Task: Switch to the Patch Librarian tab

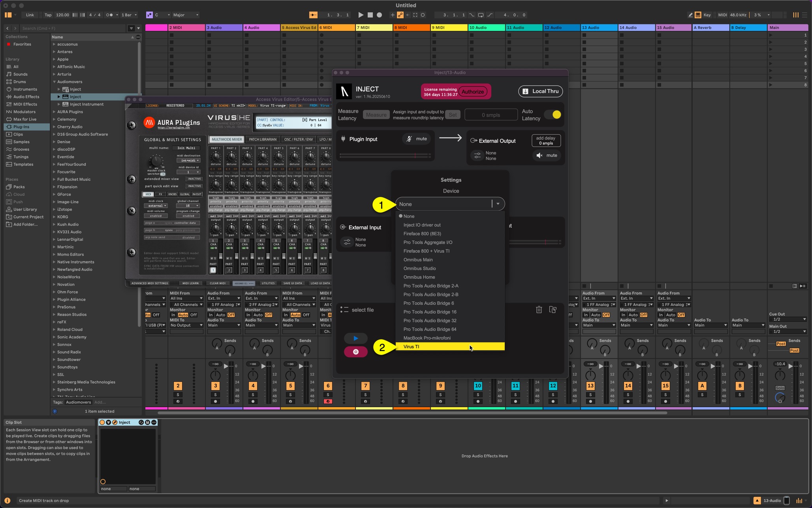Action: click(263, 140)
